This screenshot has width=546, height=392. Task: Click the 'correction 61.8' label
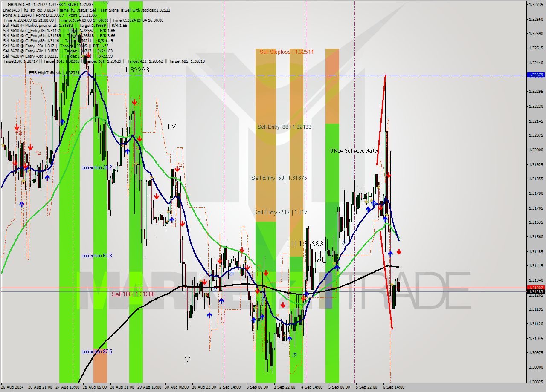pyautogui.click(x=97, y=256)
